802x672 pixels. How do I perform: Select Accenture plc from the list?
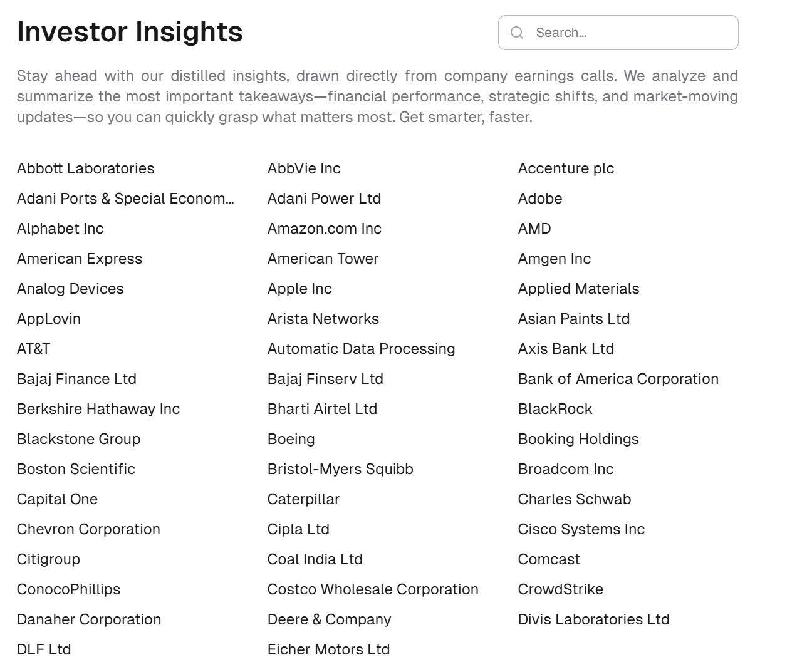(566, 168)
